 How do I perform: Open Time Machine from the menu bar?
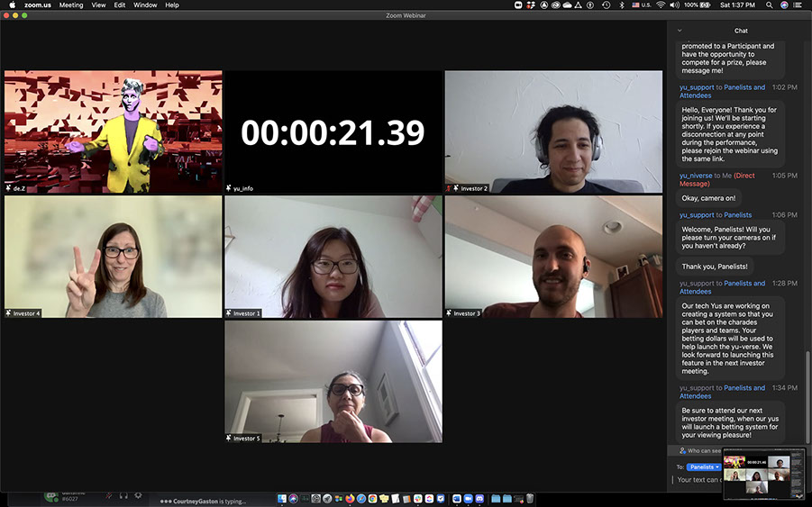607,5
